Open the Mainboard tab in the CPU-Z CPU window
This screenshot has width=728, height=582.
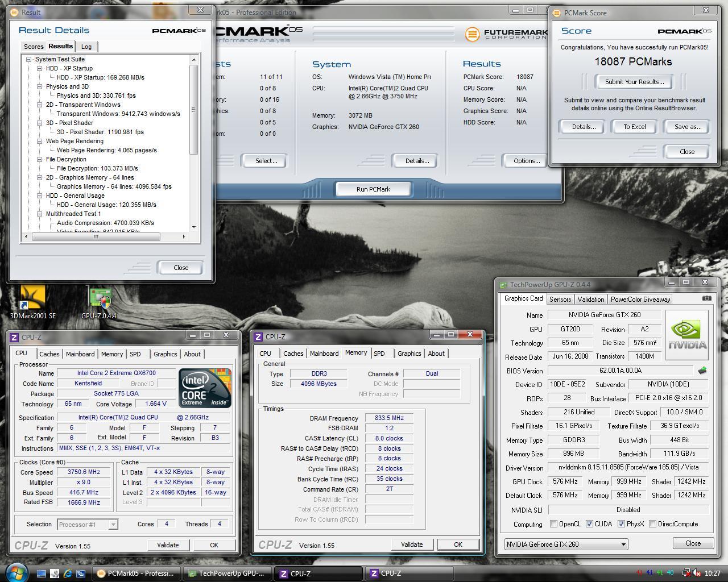tap(80, 354)
